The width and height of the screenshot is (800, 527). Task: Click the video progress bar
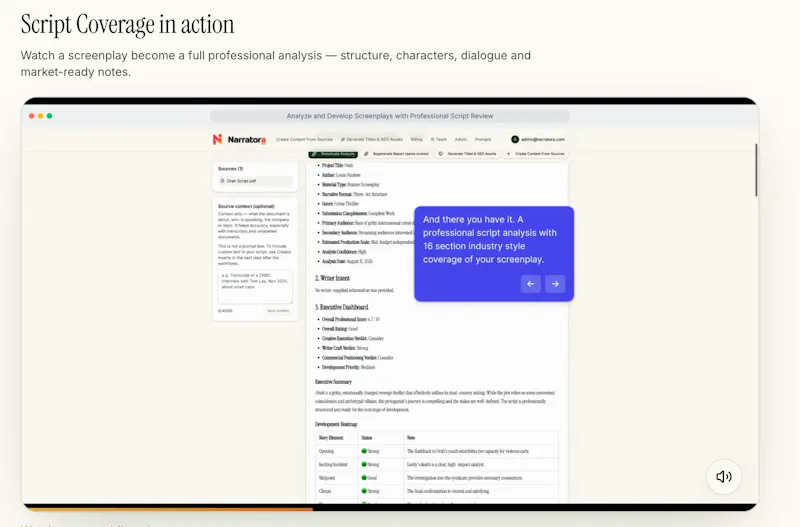(390, 508)
